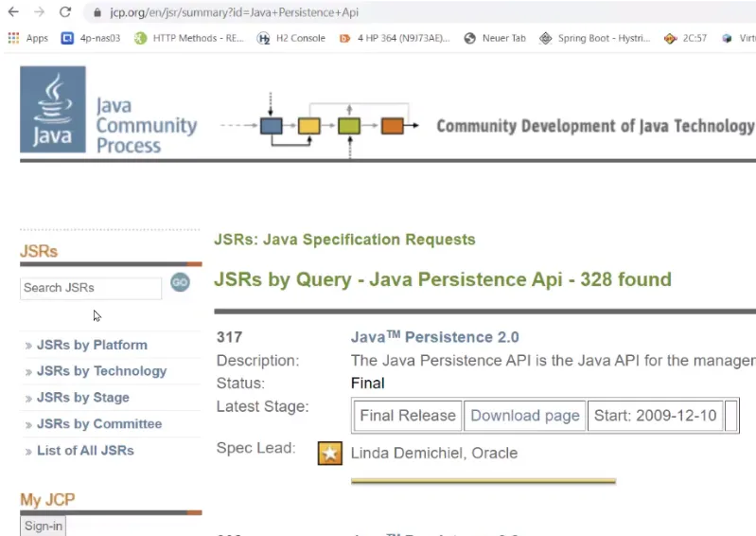The image size is (756, 536).
Task: Click the My JCP sidebar heading
Action: (47, 500)
